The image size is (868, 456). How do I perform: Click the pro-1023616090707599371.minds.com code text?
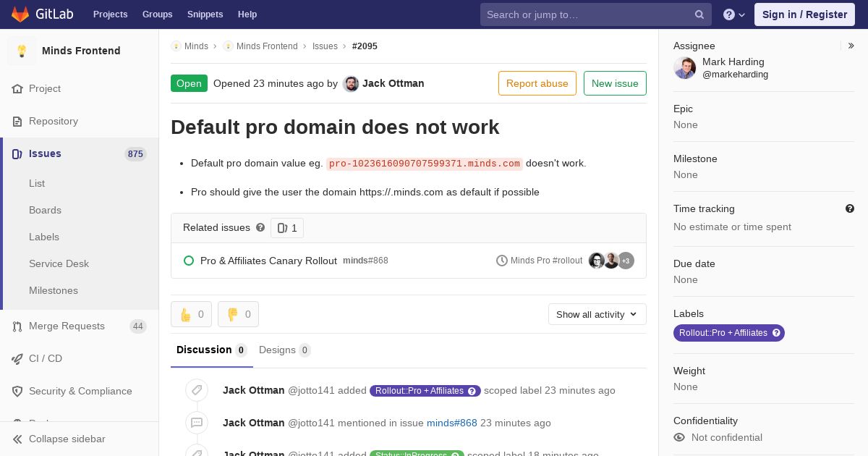[x=425, y=164]
